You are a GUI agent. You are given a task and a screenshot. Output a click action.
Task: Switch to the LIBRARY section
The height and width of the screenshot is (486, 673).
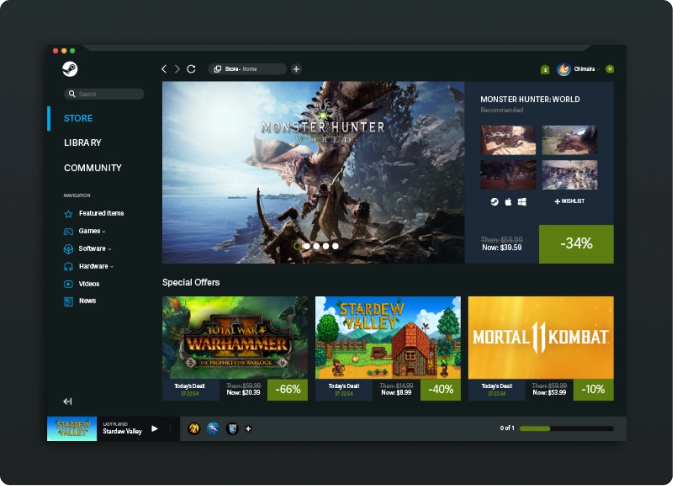point(82,143)
